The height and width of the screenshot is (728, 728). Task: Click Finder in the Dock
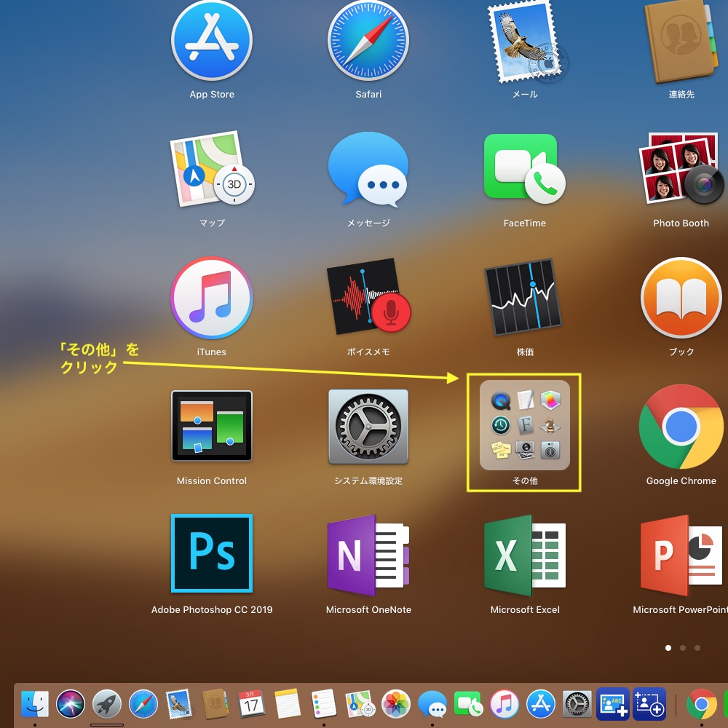(35, 704)
